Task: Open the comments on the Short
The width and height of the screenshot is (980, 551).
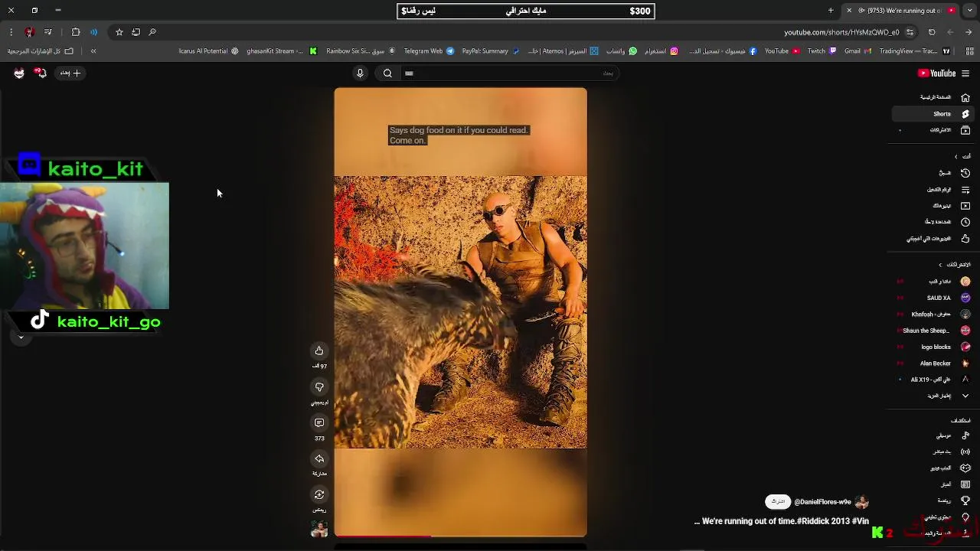Action: pos(319,422)
